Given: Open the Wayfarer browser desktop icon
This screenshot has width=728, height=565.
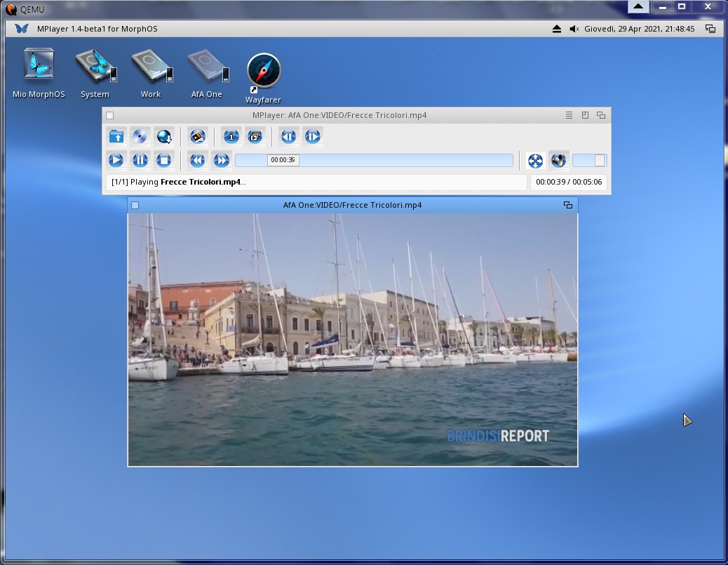Looking at the screenshot, I should (264, 71).
